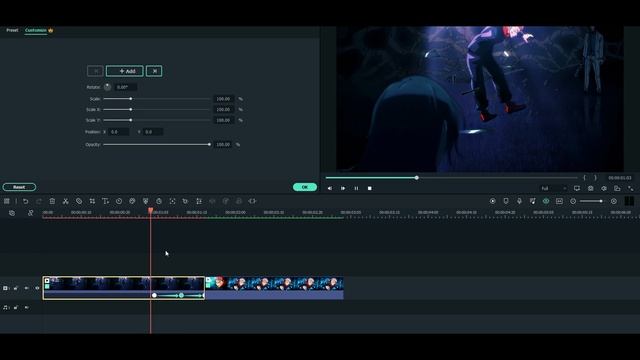Record voiceover with microphone icon
Viewport: 640px width, 360px height.
click(519, 201)
